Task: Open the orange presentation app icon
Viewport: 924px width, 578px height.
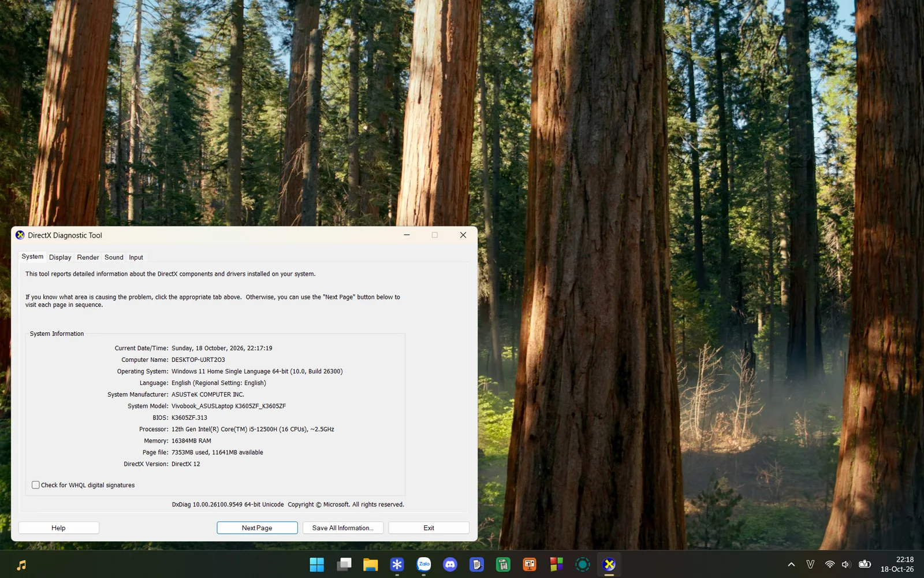Action: (530, 565)
